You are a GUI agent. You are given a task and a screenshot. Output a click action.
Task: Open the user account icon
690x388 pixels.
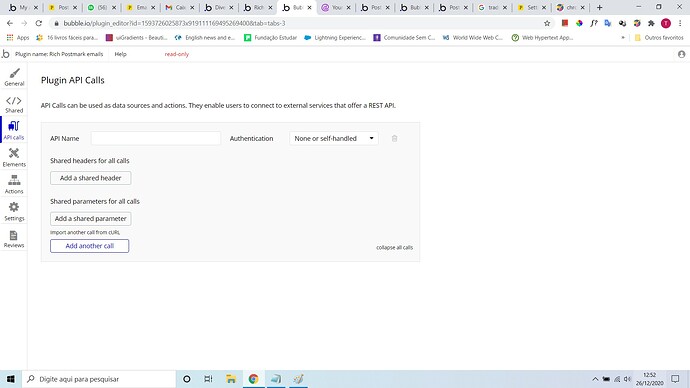point(682,54)
